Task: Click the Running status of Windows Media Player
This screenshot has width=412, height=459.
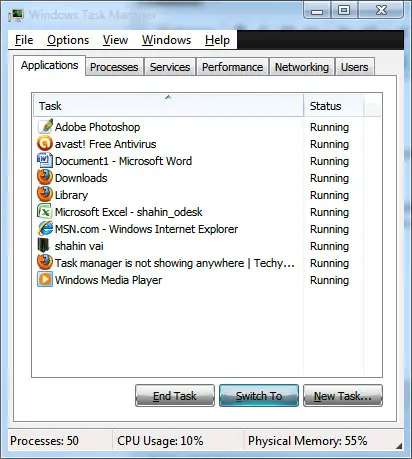Action: pyautogui.click(x=329, y=280)
